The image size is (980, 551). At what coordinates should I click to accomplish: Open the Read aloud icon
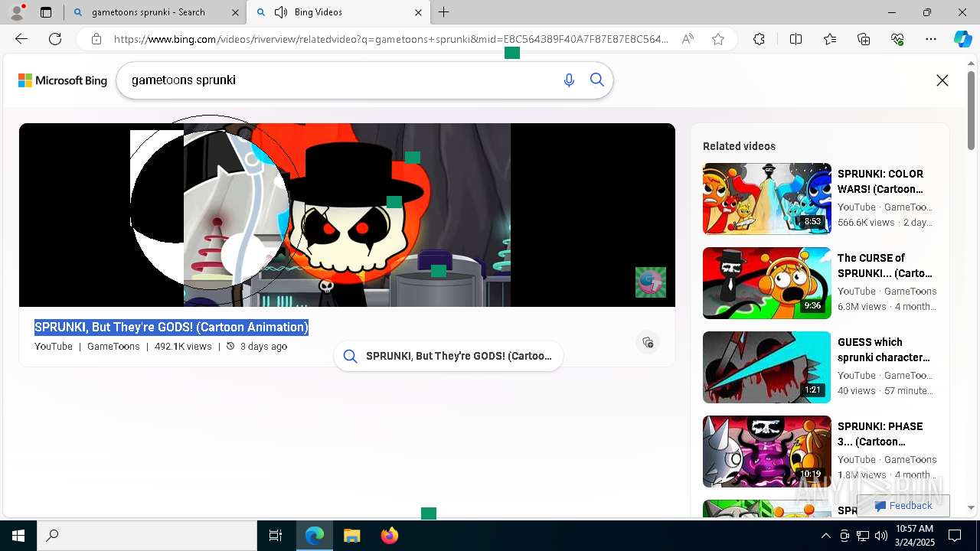tap(688, 39)
